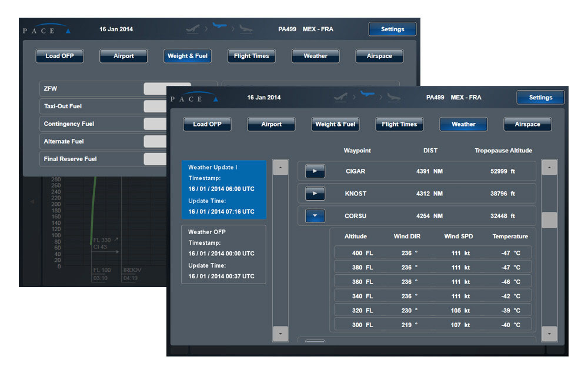
Task: Go to Flight Times tab in front window
Action: point(399,124)
